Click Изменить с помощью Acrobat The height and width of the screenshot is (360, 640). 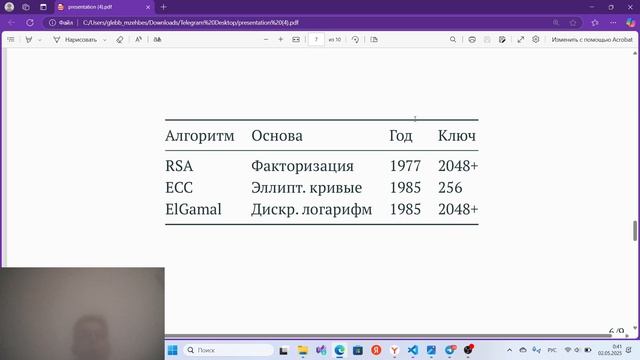[x=592, y=40]
